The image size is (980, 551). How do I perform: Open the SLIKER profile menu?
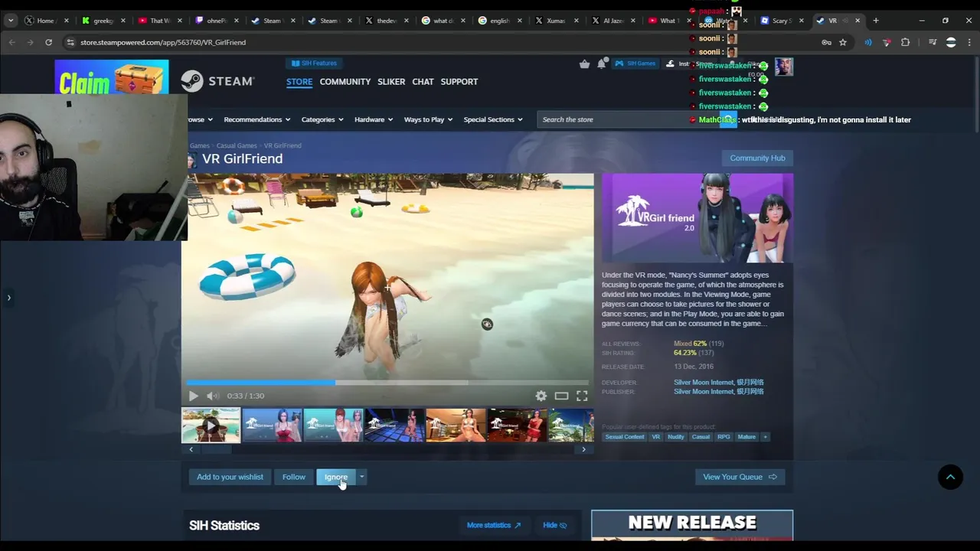click(x=391, y=81)
